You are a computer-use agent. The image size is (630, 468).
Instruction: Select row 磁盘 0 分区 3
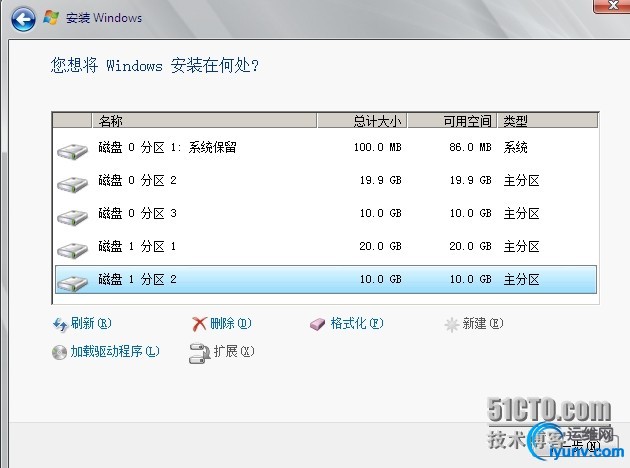(x=325, y=214)
